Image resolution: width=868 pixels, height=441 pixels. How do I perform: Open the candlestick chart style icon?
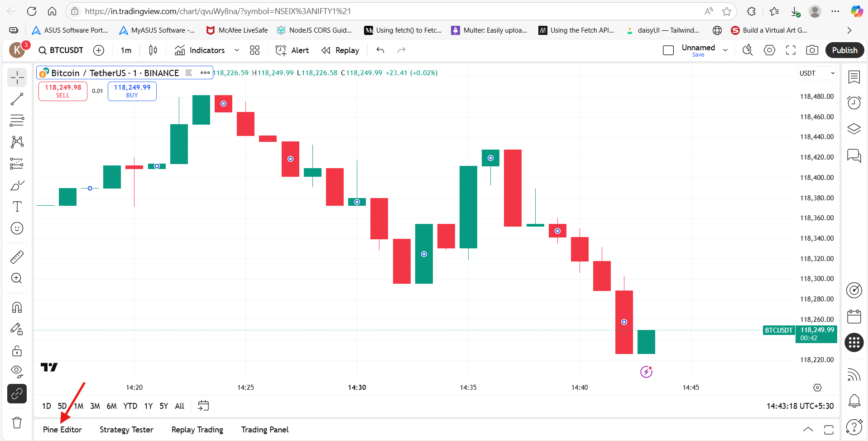[153, 50]
